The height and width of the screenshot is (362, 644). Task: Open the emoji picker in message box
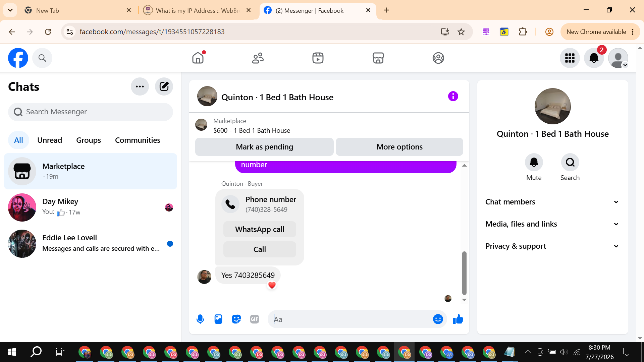(438, 319)
